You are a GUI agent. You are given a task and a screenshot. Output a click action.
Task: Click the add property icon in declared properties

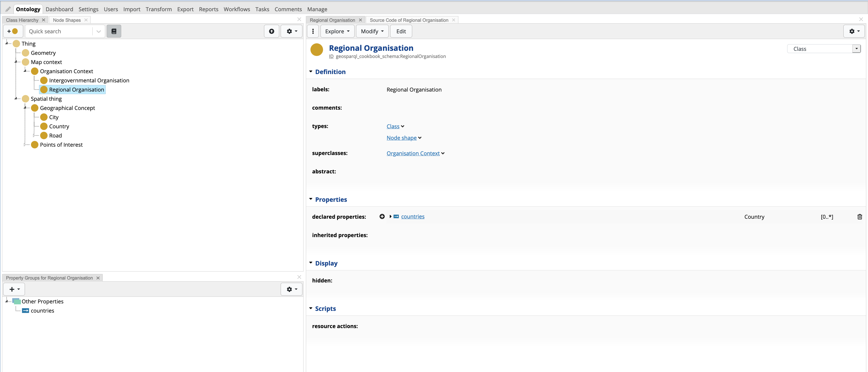(x=382, y=216)
